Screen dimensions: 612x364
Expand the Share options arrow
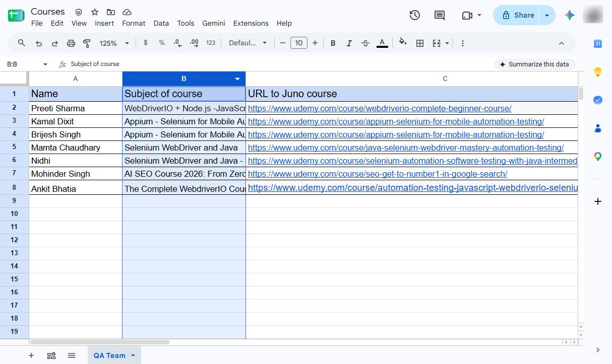(547, 16)
